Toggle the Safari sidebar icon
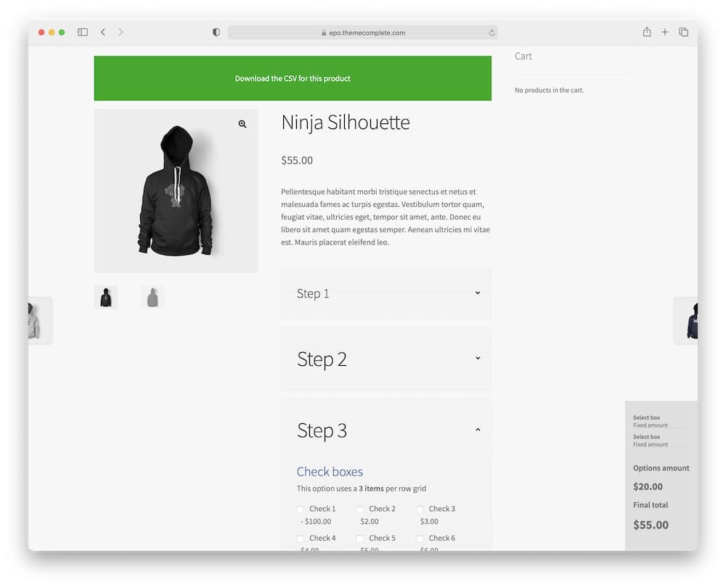726x588 pixels. pos(83,32)
